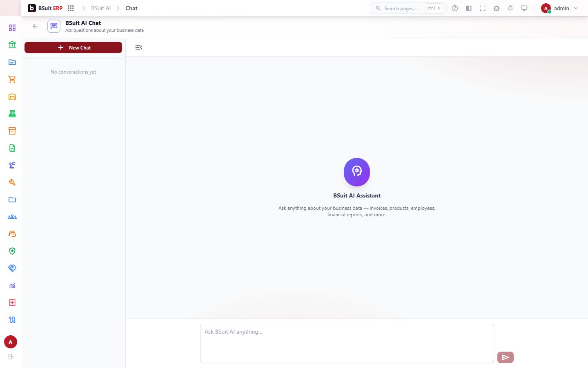Click the 'BSuit AI Assistant' heading
Screen dimensions: 588x368
point(357,195)
